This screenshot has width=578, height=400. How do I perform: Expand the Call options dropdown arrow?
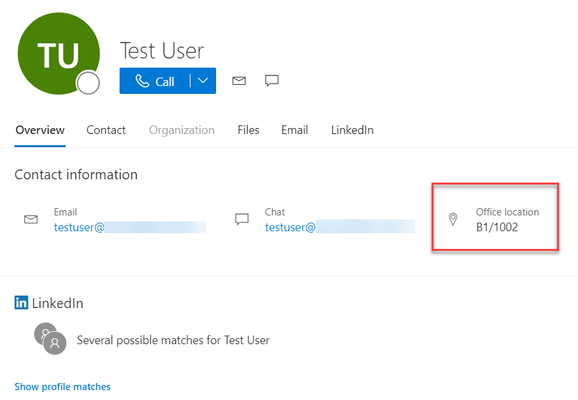[x=203, y=81]
